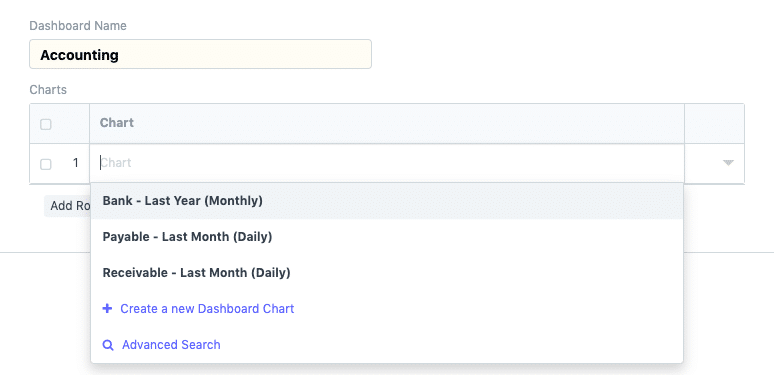Screen dimensions: 774x375
Task: Focus the Dashboard Name field containing Accounting
Action: tap(200, 54)
